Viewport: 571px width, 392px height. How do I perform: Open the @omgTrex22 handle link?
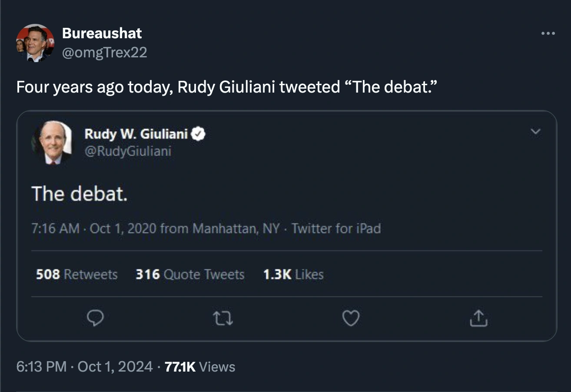[x=104, y=53]
